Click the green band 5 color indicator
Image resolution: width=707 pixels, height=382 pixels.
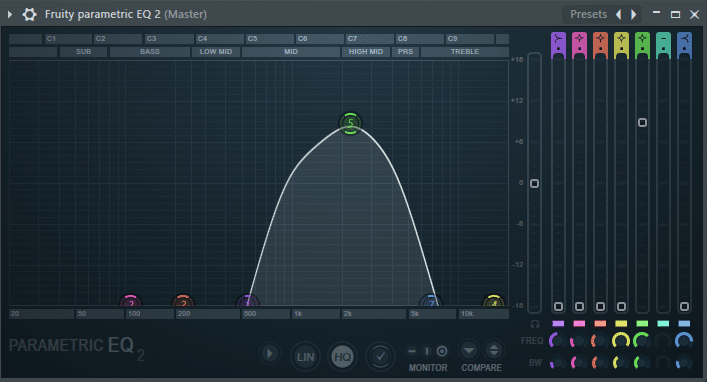(642, 323)
